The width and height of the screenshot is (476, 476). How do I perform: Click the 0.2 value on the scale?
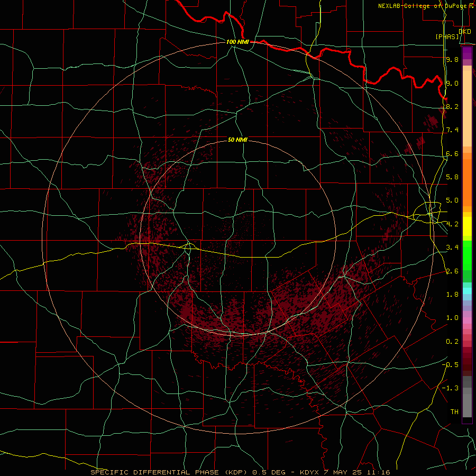[452, 342]
